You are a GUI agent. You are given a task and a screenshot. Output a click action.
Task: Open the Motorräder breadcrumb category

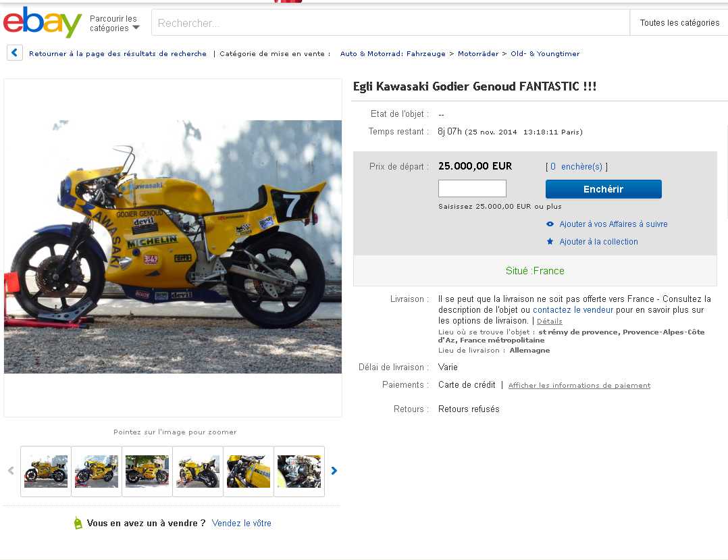pyautogui.click(x=477, y=54)
